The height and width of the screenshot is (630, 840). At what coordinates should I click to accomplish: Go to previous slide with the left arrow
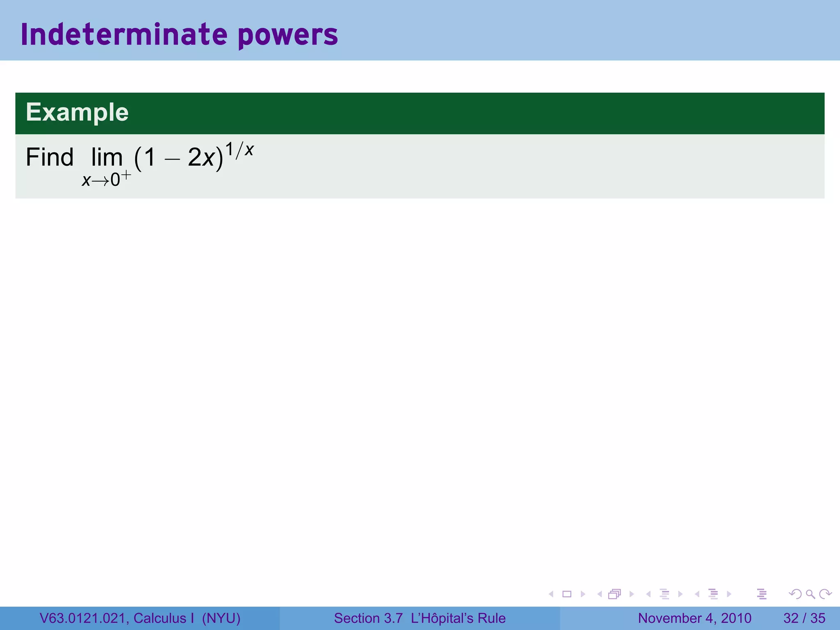point(551,594)
